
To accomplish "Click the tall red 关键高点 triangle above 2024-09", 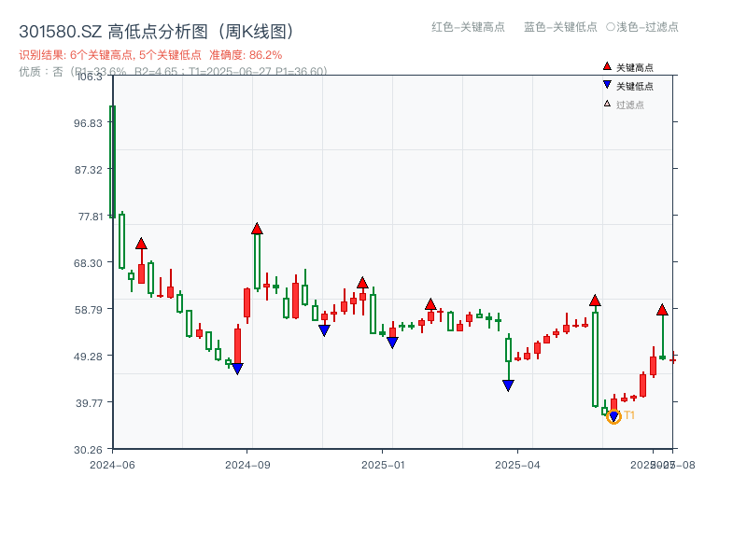I will click(257, 226).
